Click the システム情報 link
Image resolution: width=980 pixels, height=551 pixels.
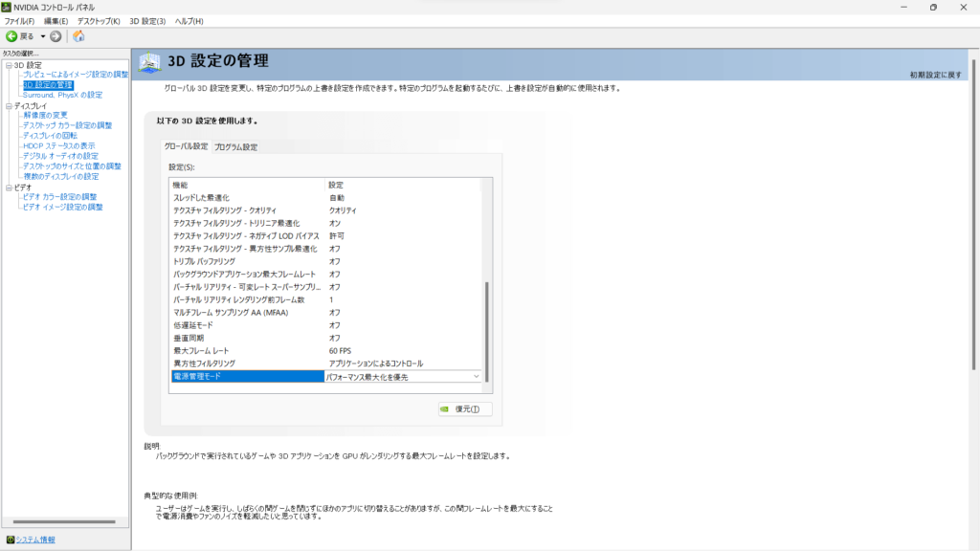[35, 540]
